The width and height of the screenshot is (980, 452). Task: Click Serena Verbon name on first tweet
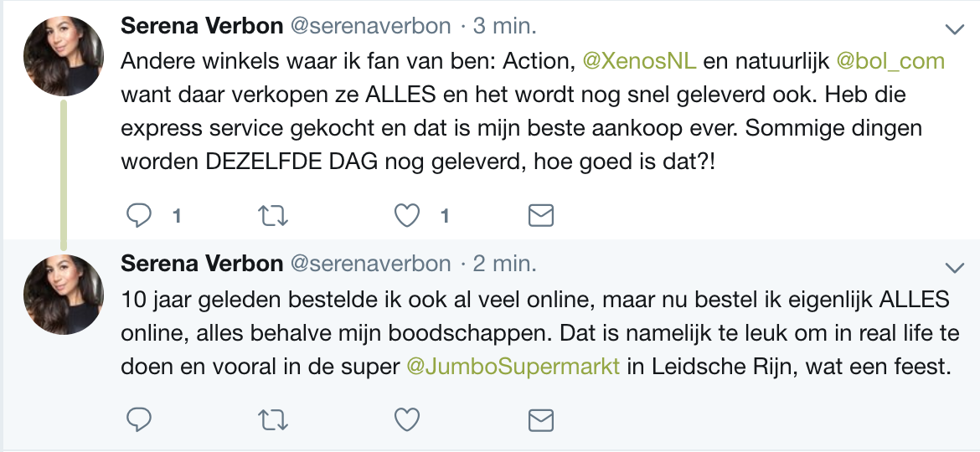click(202, 26)
